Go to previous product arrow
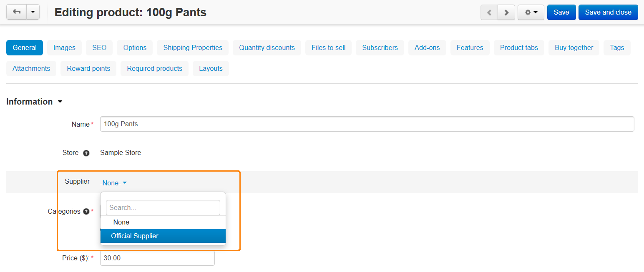Viewport: 644px width, 272px height. click(x=489, y=12)
